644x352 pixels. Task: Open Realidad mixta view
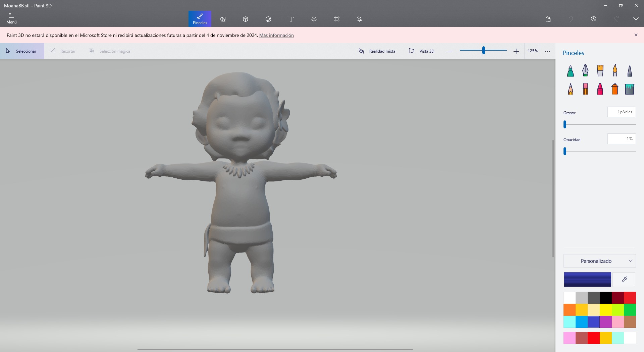point(377,51)
